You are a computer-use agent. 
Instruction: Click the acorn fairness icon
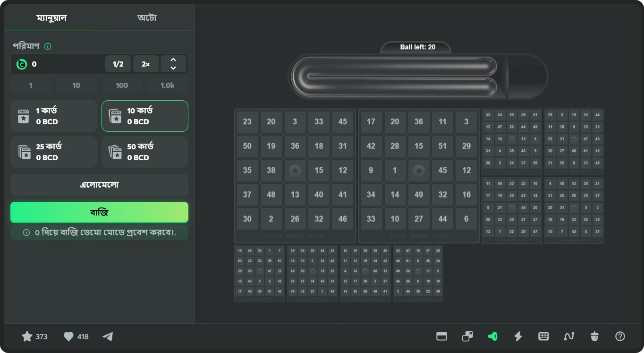click(594, 336)
